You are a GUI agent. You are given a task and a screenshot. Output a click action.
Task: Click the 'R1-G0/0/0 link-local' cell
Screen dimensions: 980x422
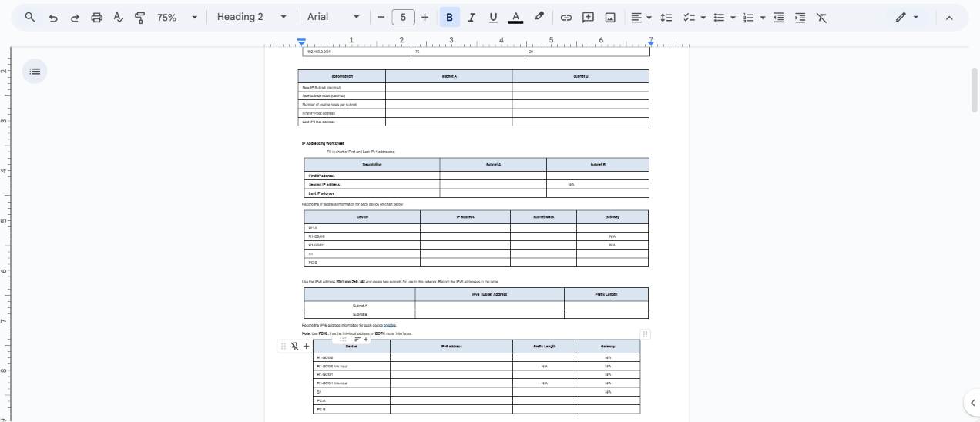pyautogui.click(x=351, y=366)
